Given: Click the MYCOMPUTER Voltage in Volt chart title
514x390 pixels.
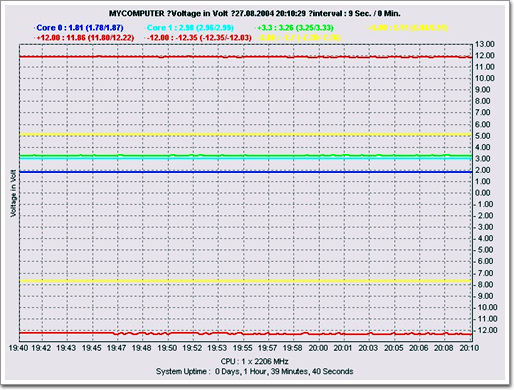Looking at the screenshot, I should [x=255, y=14].
